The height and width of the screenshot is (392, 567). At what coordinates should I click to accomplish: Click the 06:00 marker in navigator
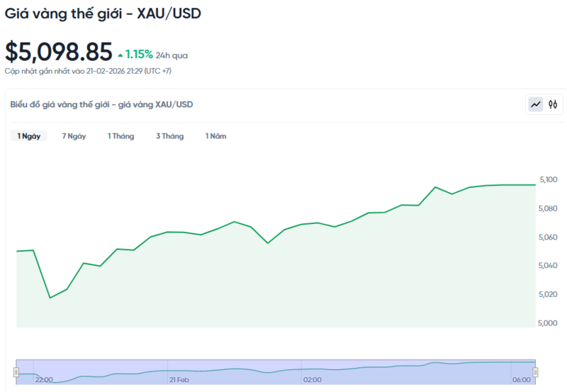point(521,381)
